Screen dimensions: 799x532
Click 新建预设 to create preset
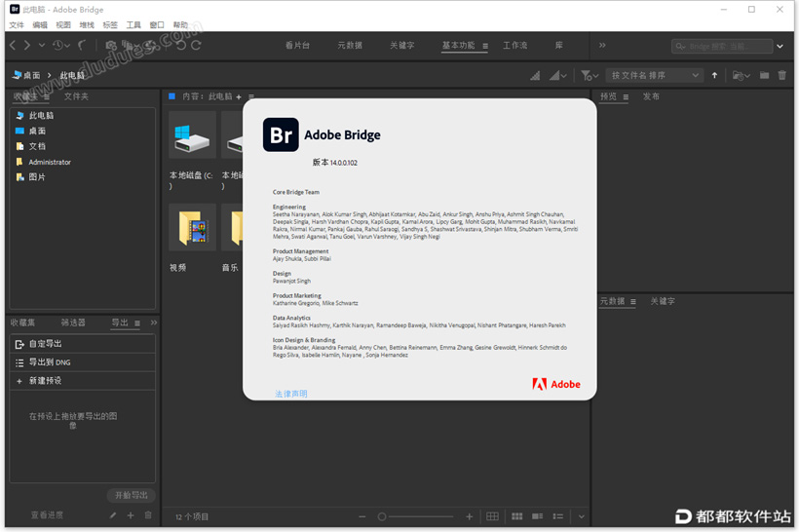point(83,381)
